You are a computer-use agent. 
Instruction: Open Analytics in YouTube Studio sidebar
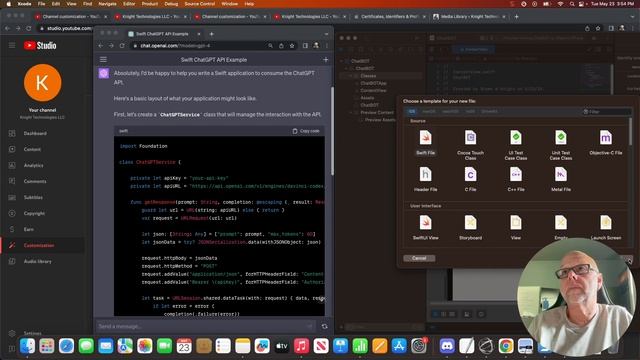tap(33, 165)
